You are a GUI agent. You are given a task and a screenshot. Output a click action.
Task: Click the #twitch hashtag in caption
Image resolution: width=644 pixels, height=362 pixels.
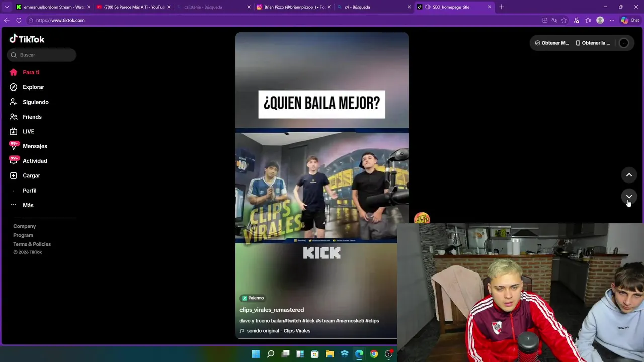coord(292,321)
